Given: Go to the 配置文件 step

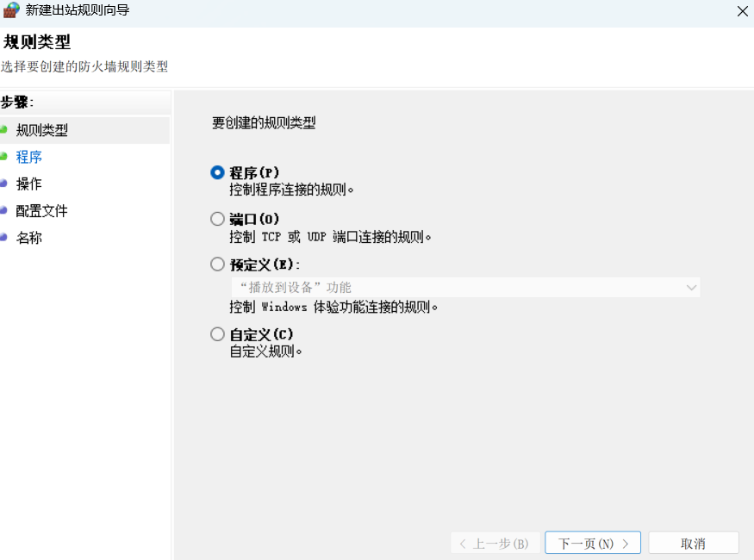Looking at the screenshot, I should pos(42,210).
